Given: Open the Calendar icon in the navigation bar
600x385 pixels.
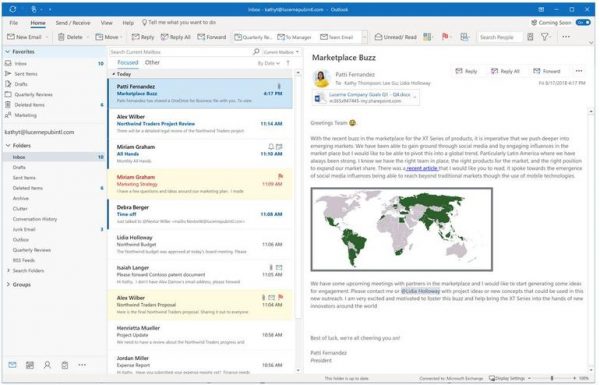Looking at the screenshot, I should pyautogui.click(x=29, y=365).
